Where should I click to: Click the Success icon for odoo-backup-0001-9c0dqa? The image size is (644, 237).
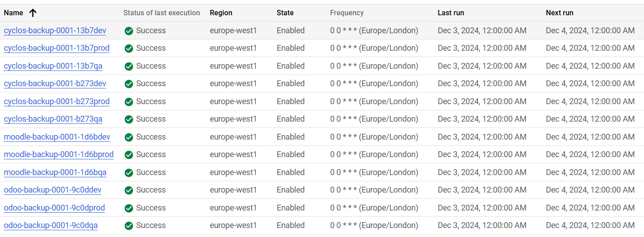(x=129, y=226)
